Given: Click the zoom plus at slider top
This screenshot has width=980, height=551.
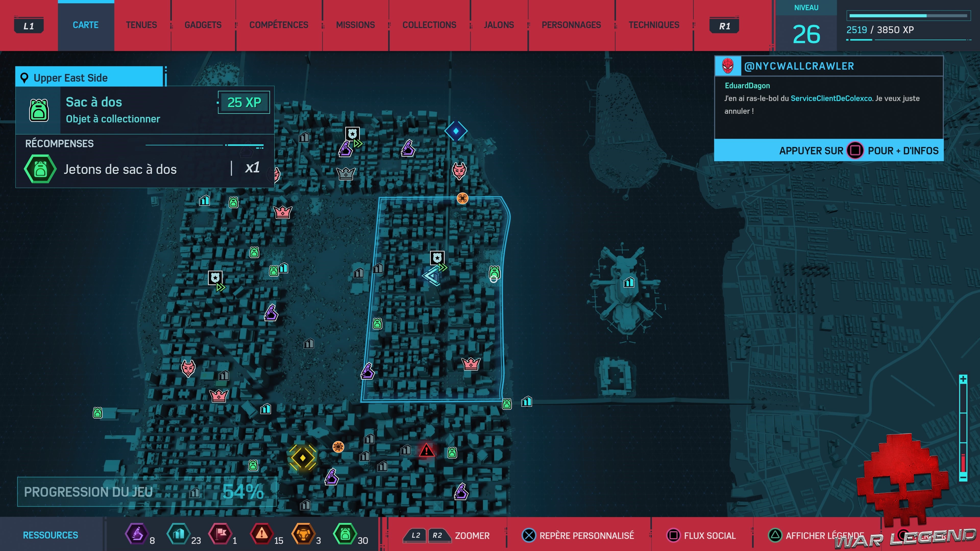Looking at the screenshot, I should [963, 379].
